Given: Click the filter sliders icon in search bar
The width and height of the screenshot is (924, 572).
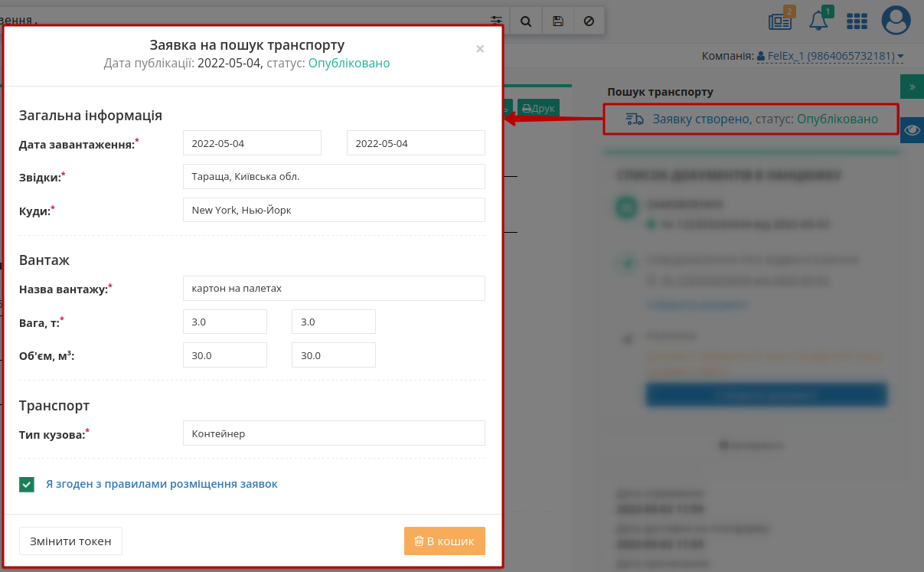Looking at the screenshot, I should [497, 21].
